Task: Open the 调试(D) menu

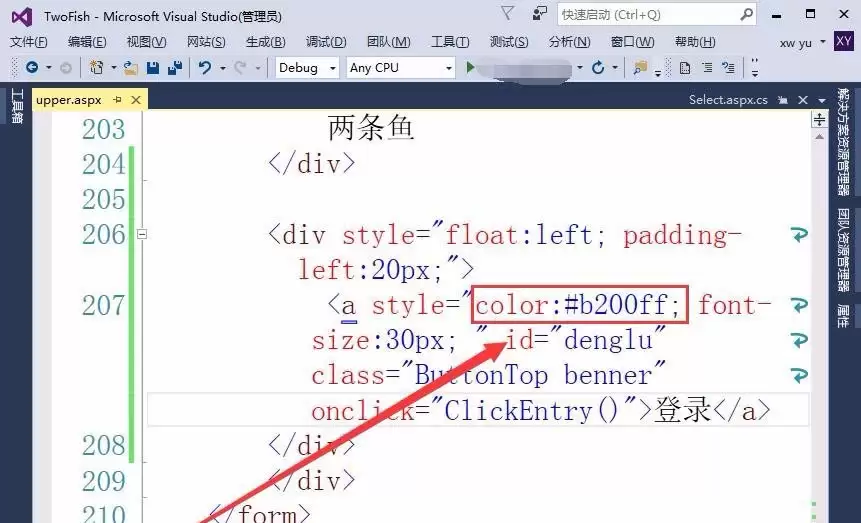Action: [326, 42]
